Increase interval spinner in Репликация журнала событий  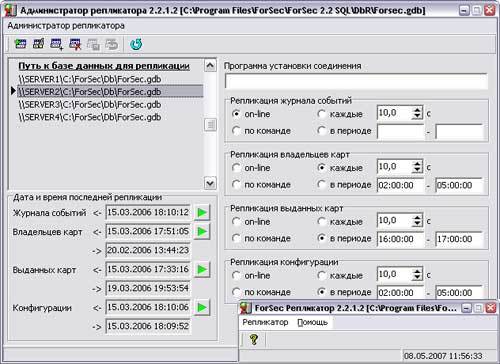click(x=417, y=110)
